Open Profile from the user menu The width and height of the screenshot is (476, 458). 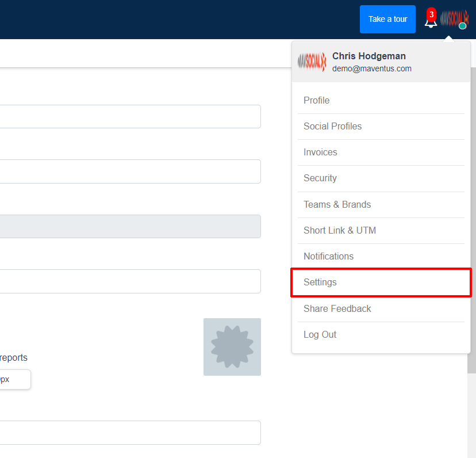pyautogui.click(x=316, y=101)
